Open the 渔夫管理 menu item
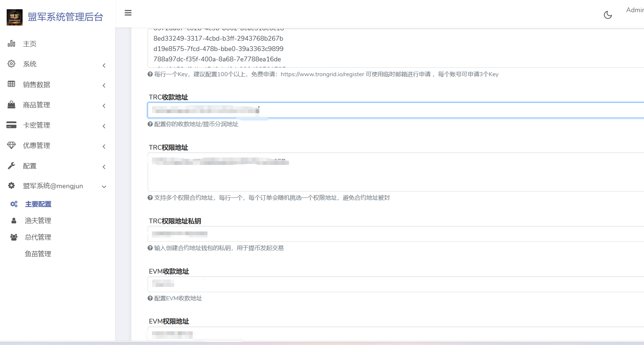The height and width of the screenshot is (345, 644). click(38, 221)
